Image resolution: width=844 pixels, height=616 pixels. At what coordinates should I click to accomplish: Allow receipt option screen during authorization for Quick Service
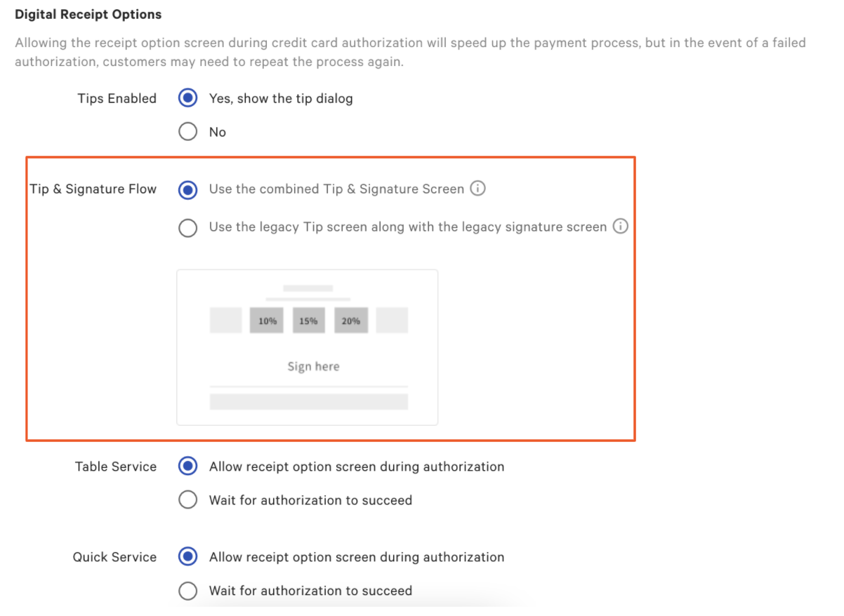coord(187,556)
